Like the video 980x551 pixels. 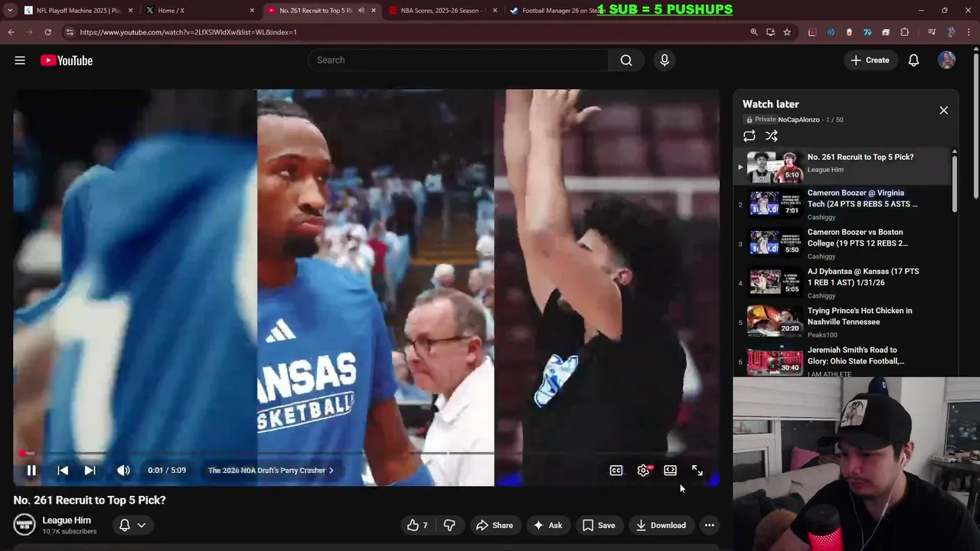418,525
